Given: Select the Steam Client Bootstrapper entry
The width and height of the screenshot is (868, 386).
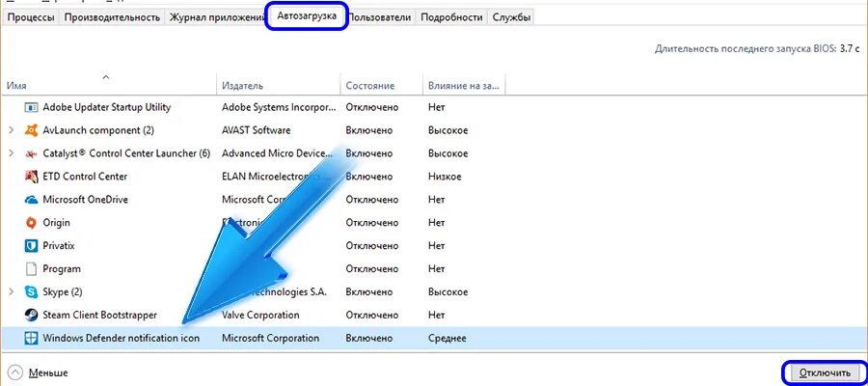Looking at the screenshot, I should pos(99,316).
